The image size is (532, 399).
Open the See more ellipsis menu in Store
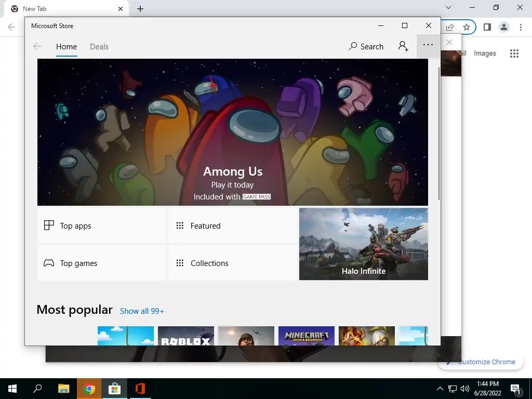pyautogui.click(x=428, y=45)
